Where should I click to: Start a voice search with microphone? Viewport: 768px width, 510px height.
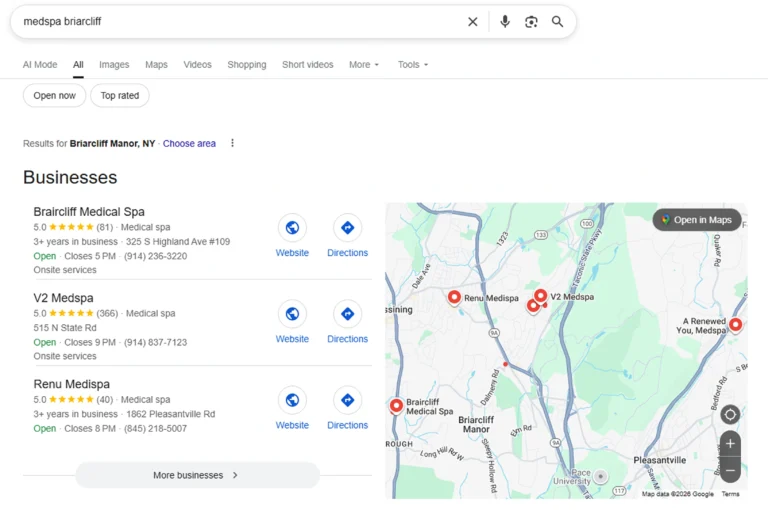tap(505, 22)
